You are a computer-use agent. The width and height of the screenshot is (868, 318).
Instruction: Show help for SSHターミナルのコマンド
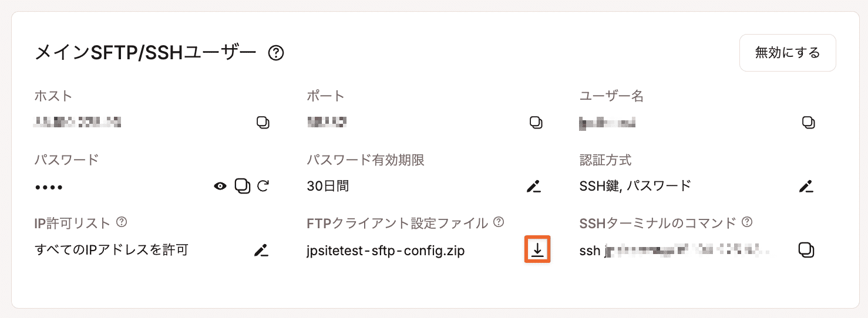tap(747, 222)
